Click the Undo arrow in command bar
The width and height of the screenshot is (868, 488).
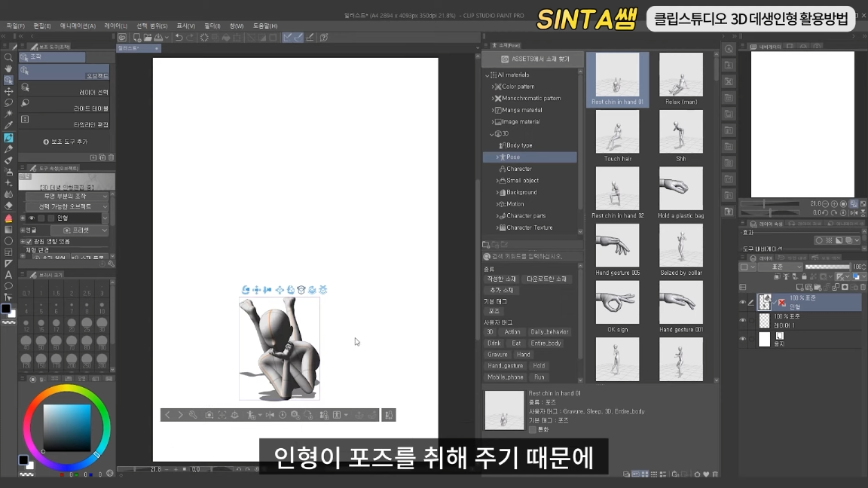click(179, 38)
